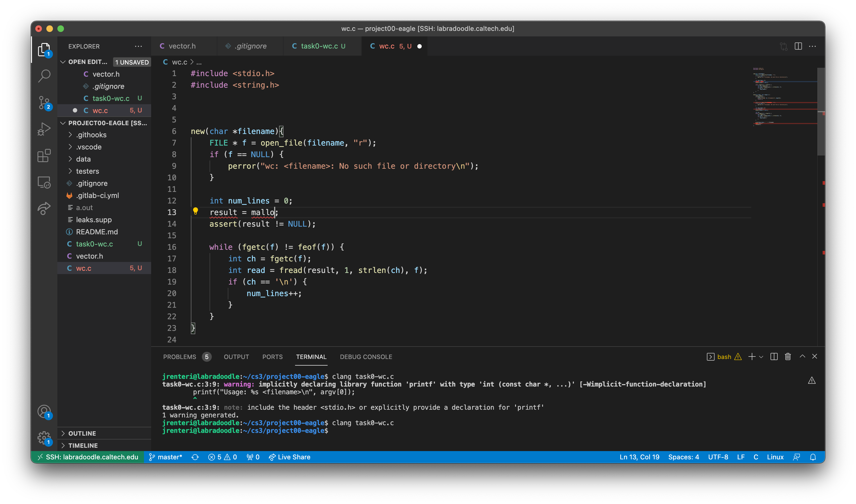Click the master branch indicator

(x=166, y=457)
